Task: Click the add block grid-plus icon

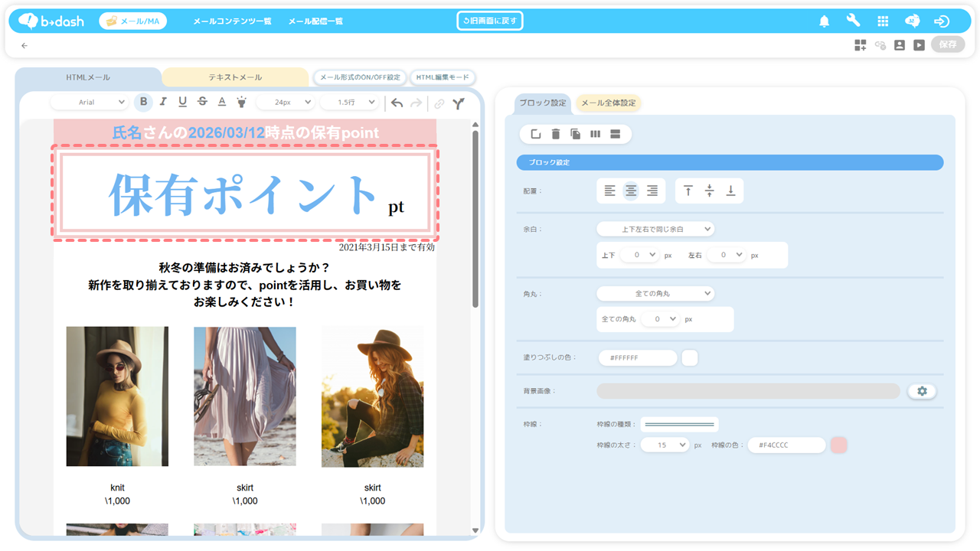Action: (x=861, y=45)
